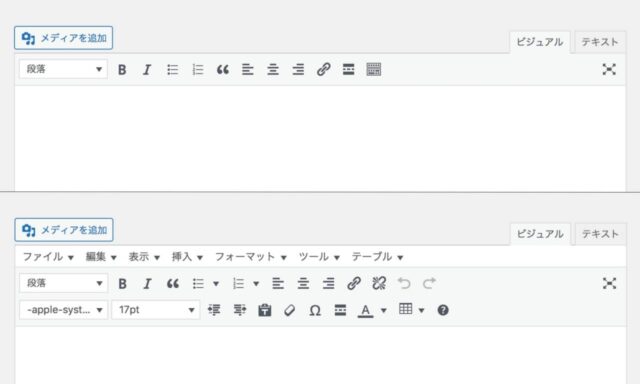Align text right in lower editor

(329, 284)
